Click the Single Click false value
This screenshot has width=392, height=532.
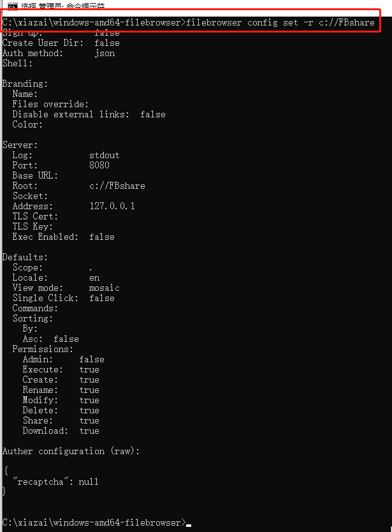point(102,299)
